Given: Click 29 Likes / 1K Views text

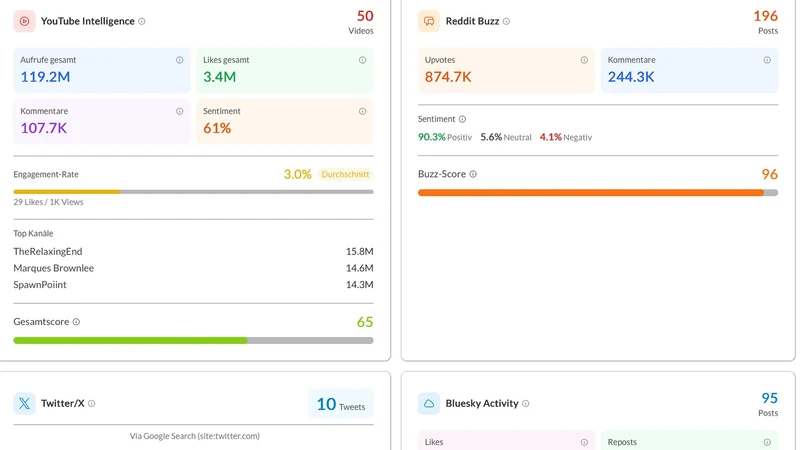Looking at the screenshot, I should (48, 202).
